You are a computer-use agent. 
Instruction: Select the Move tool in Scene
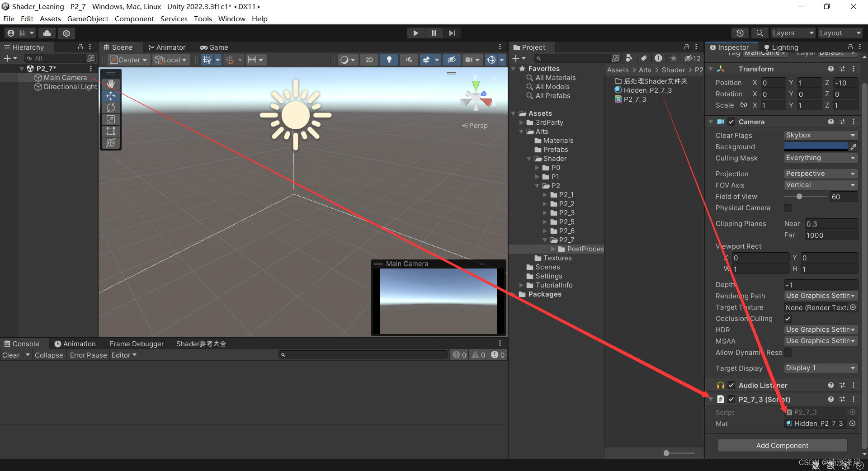click(x=111, y=96)
